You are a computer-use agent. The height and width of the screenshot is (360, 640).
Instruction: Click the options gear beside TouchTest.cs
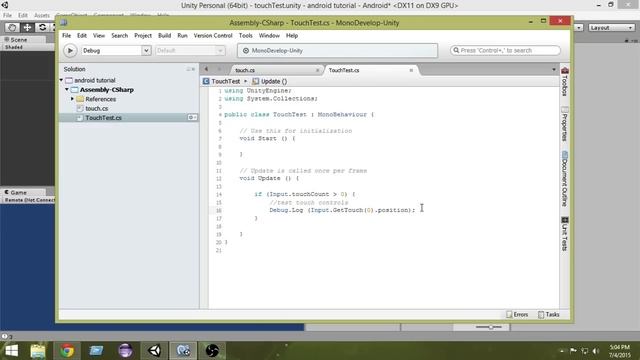click(192, 118)
